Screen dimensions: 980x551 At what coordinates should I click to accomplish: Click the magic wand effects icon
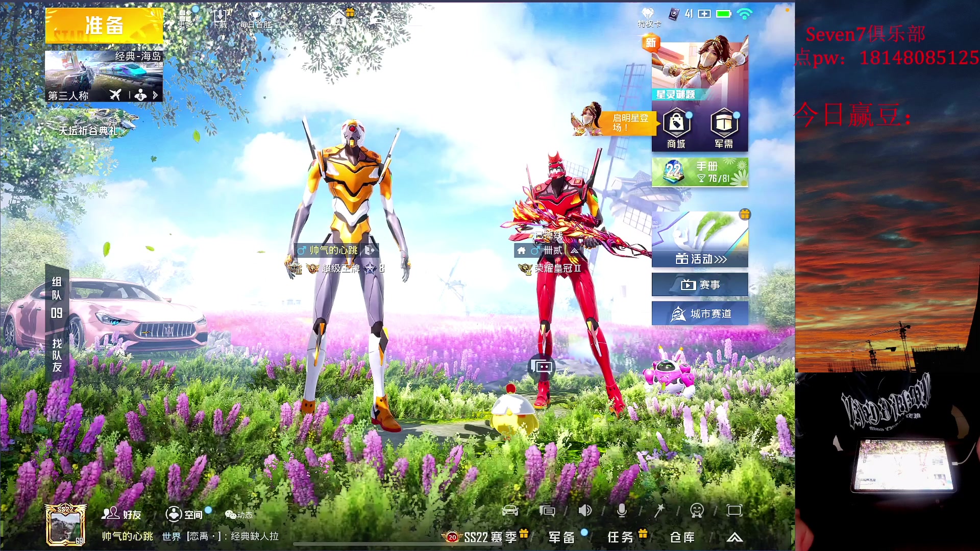point(659,510)
